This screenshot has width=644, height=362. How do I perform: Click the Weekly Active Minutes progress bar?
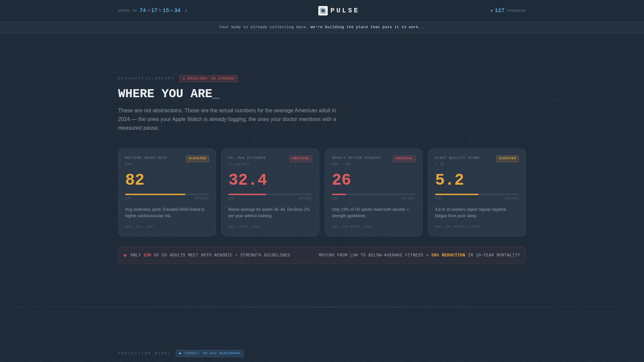(x=374, y=194)
